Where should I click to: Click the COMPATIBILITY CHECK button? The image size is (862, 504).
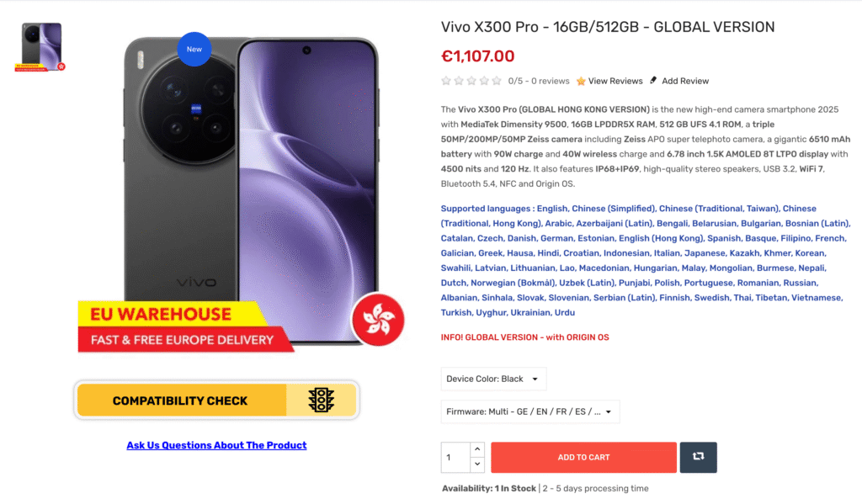217,401
